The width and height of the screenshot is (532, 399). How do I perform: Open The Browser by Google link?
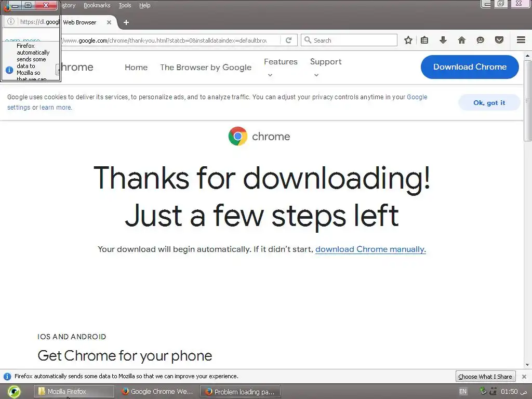point(206,68)
